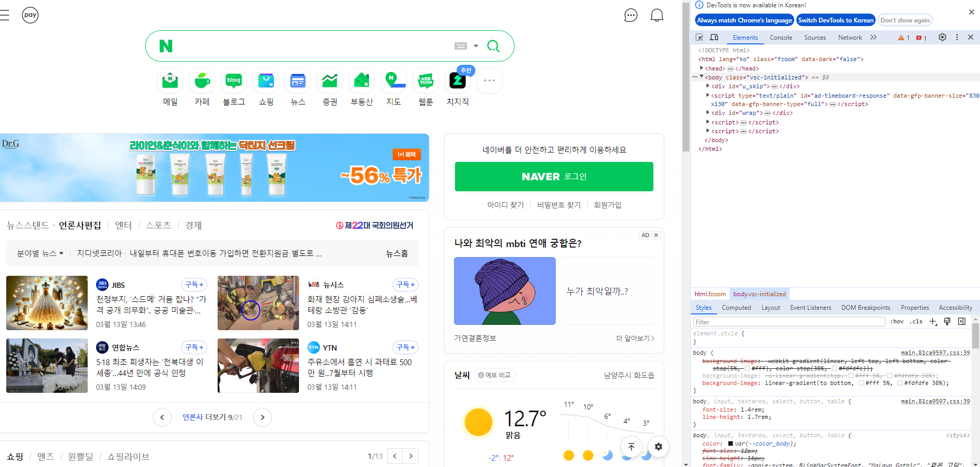
Task: Open the 카페 (Cafe) shortcut icon
Action: (x=202, y=81)
